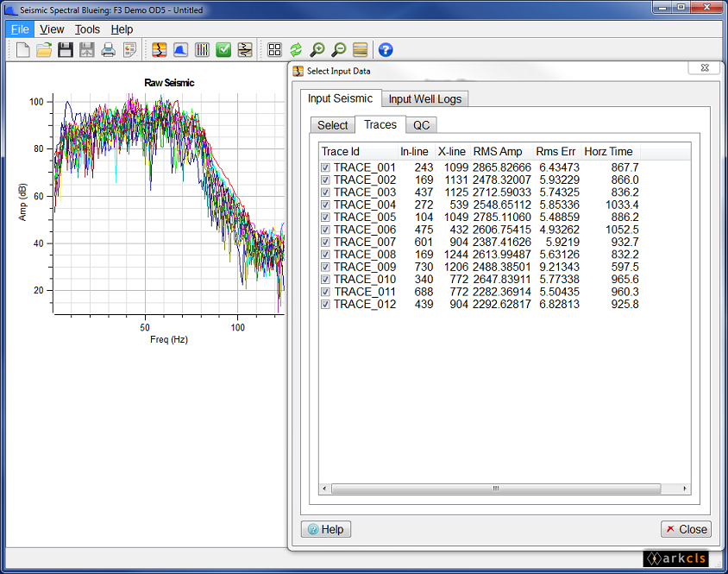This screenshot has width=728, height=574.
Task: Toggle the TRACE_008 checkbox
Action: pos(325,255)
